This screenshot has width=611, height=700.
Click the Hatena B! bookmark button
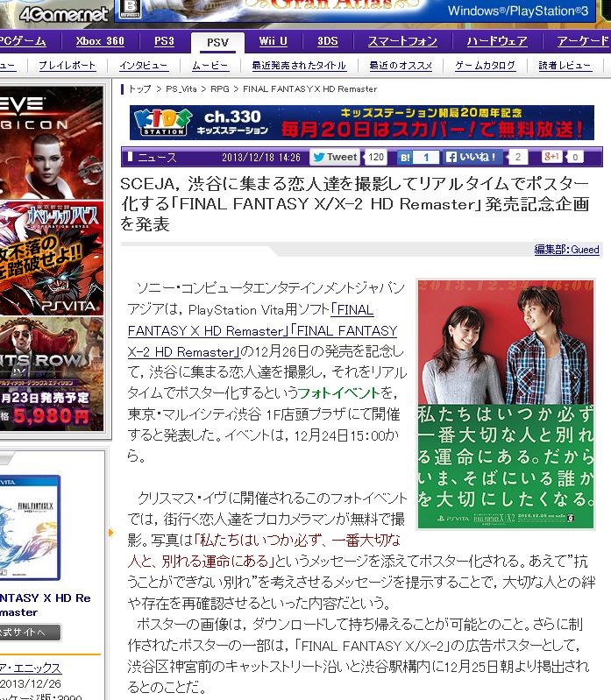pyautogui.click(x=405, y=157)
